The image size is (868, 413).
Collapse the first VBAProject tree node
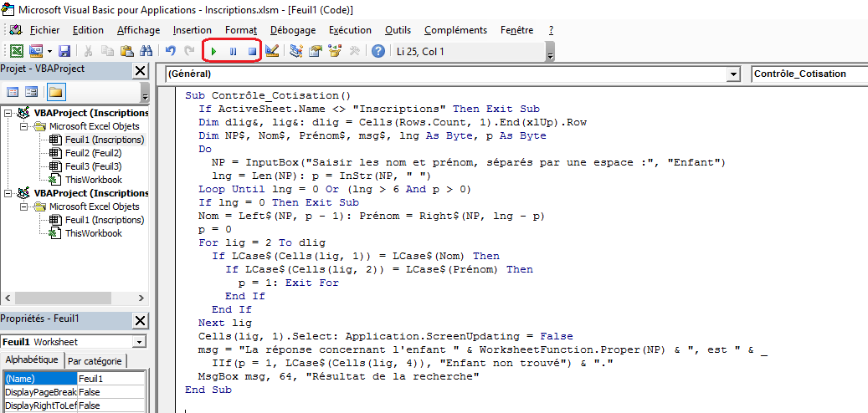(x=8, y=113)
